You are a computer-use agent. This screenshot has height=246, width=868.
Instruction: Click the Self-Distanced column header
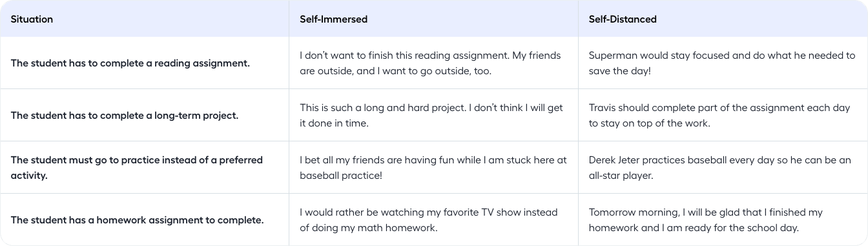point(623,19)
